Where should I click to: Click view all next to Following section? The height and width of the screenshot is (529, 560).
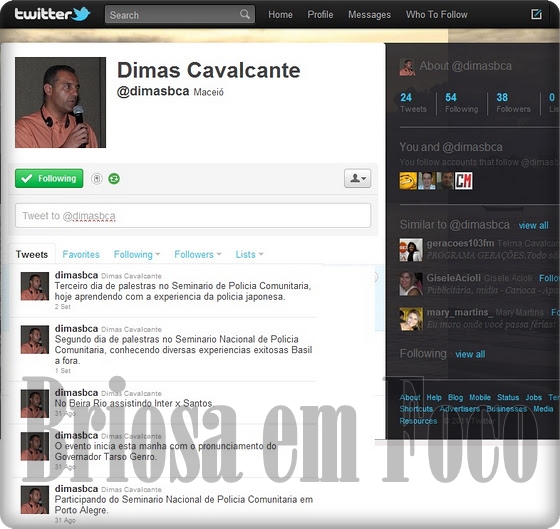[x=470, y=354]
